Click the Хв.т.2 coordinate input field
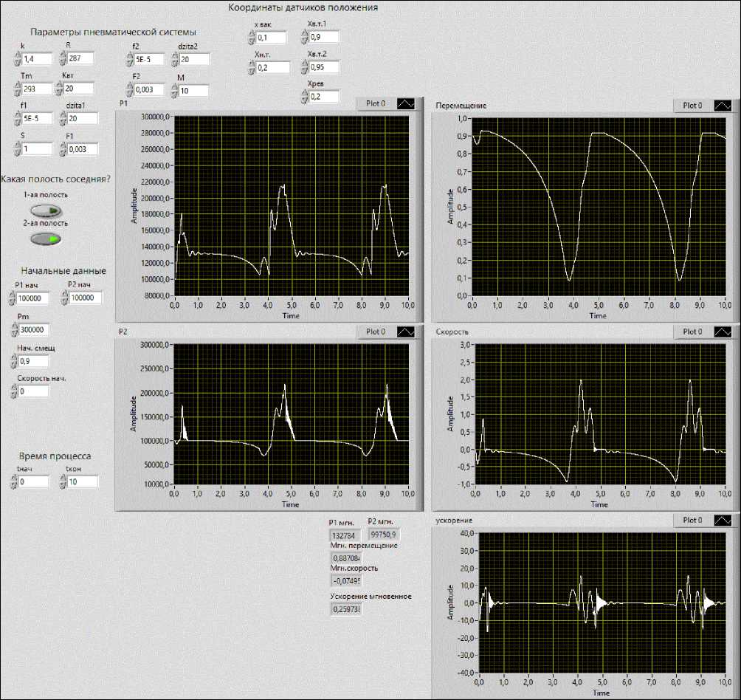This screenshot has width=741, height=700. [x=324, y=67]
